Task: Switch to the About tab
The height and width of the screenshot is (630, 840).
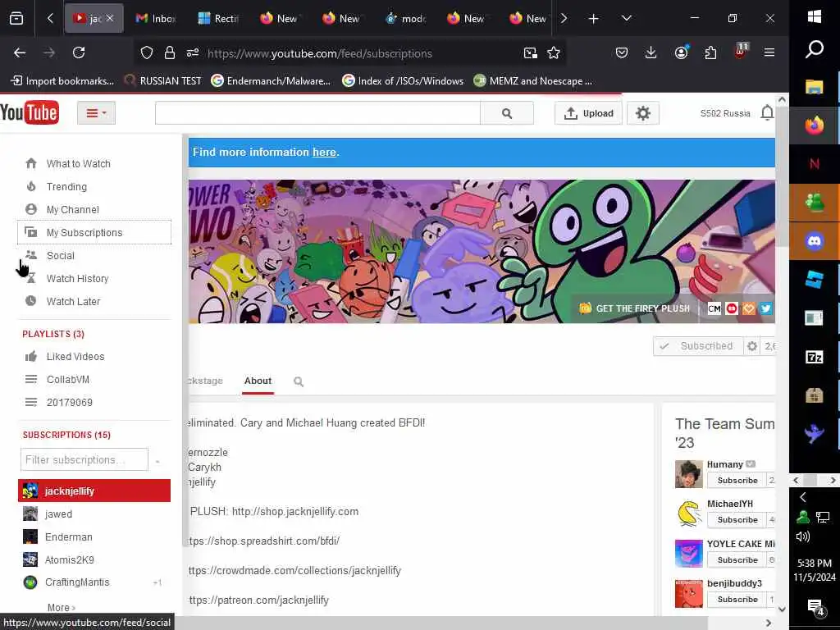Action: tap(258, 381)
